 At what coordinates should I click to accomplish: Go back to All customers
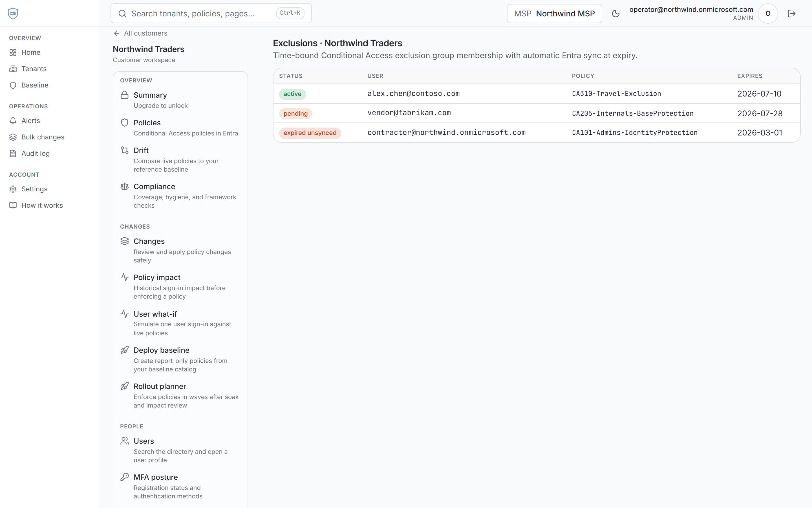141,33
